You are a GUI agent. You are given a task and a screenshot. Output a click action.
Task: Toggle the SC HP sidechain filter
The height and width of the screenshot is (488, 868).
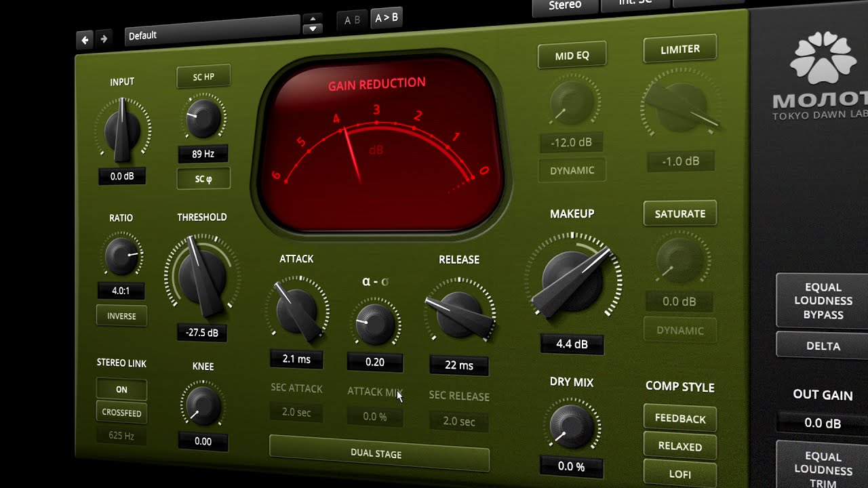pos(203,77)
